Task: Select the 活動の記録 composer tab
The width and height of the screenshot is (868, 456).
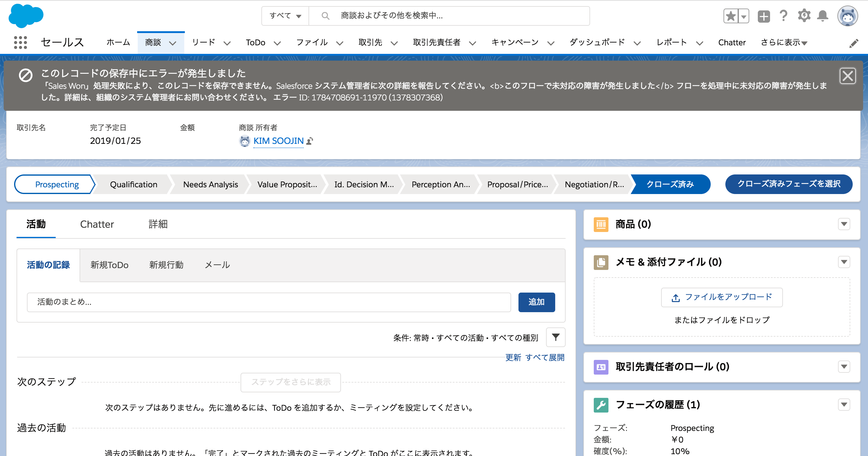Action: coord(48,265)
